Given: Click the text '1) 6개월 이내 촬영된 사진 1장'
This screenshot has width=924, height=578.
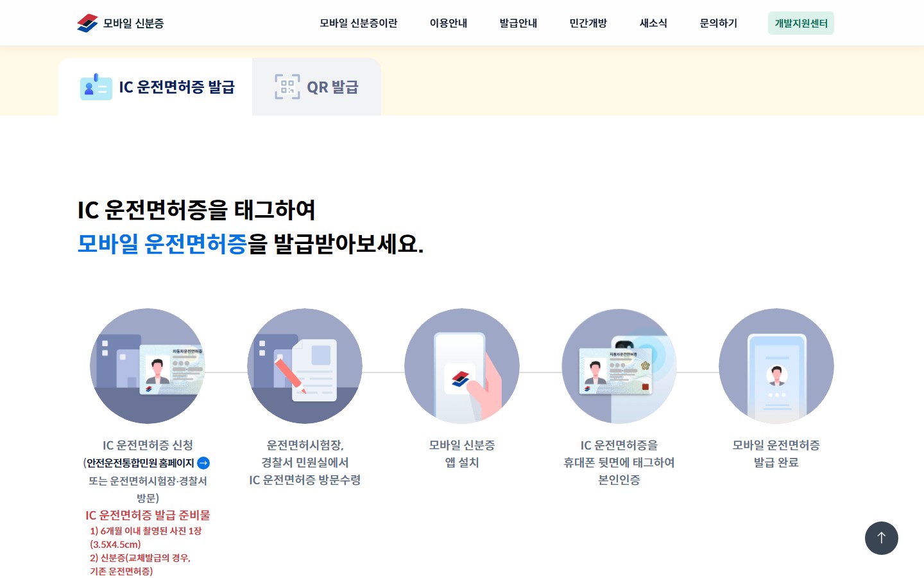Looking at the screenshot, I should pyautogui.click(x=146, y=531).
